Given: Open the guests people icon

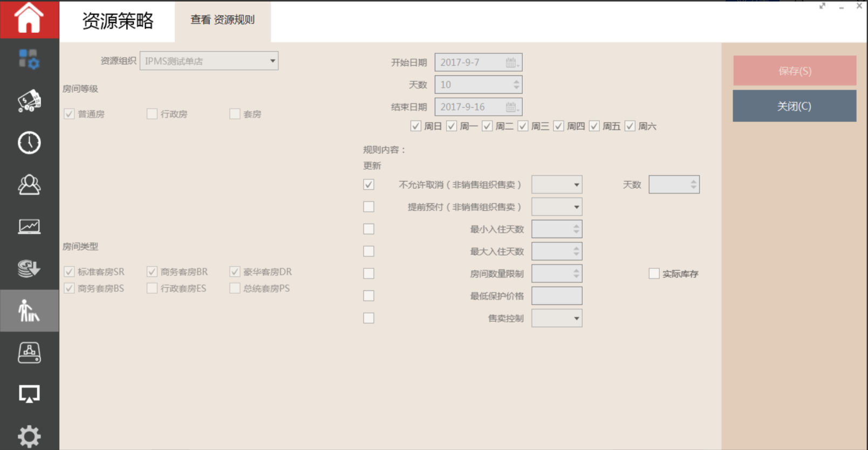Looking at the screenshot, I should click(29, 185).
